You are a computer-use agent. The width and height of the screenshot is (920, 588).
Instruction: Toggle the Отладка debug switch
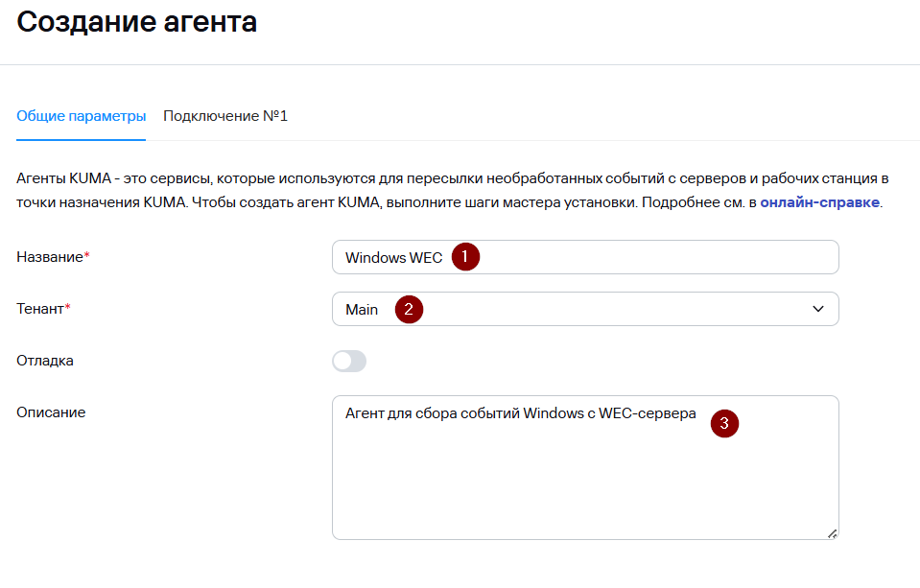click(x=349, y=362)
